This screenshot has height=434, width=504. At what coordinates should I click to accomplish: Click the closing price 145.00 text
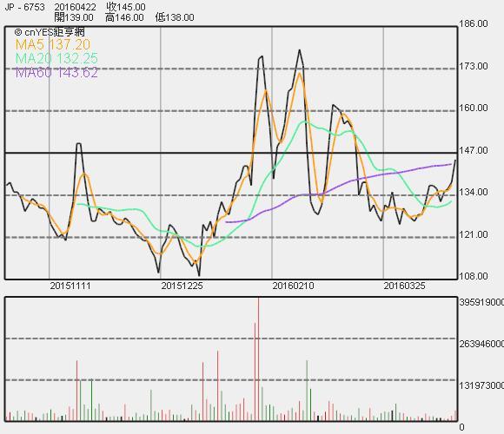126,7
